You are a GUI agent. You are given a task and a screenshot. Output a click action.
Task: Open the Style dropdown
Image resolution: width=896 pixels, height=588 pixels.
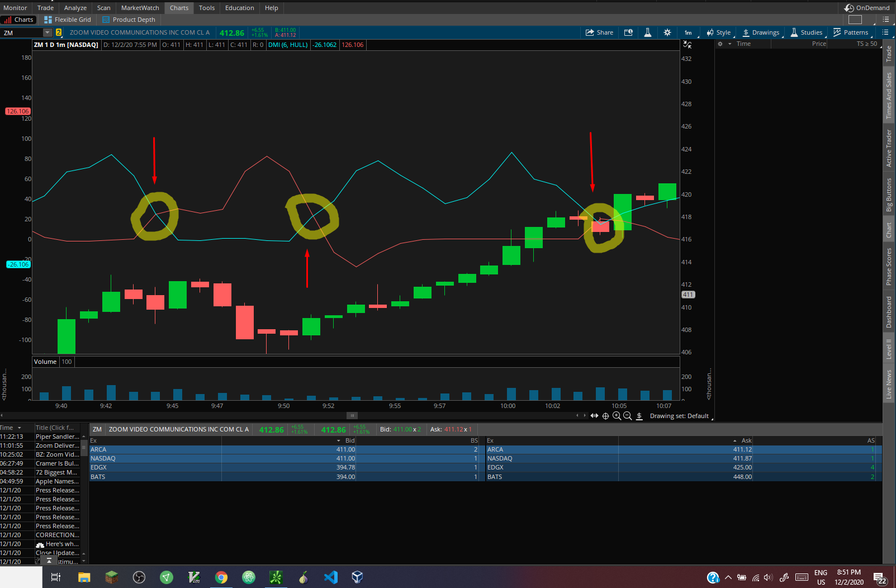pos(719,32)
